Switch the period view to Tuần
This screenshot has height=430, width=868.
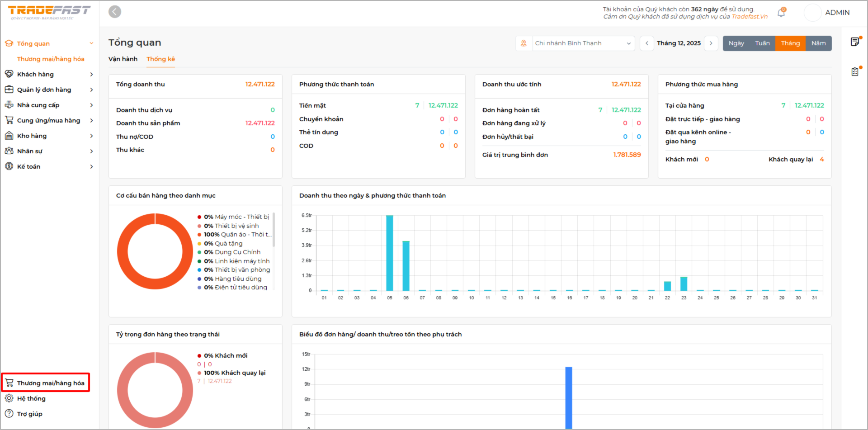point(762,43)
